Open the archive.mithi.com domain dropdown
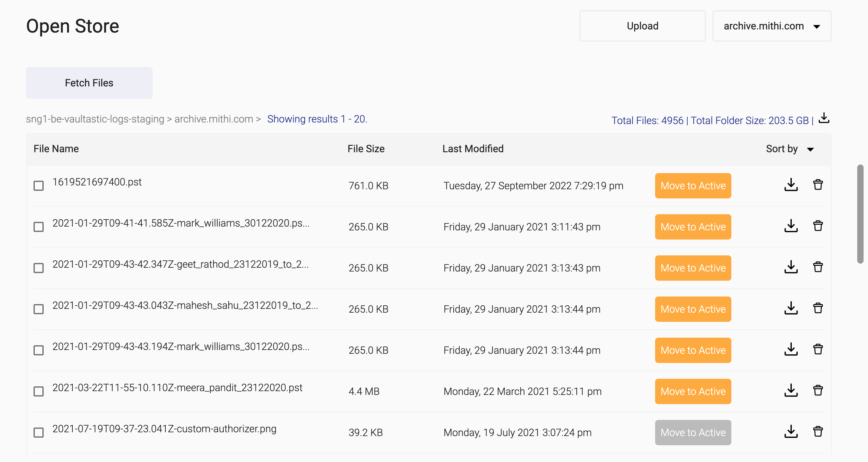Viewport: 868px width, 462px height. point(772,26)
